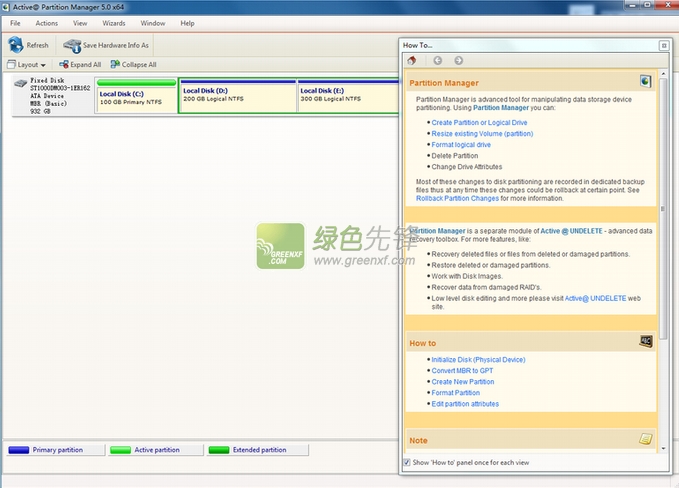Viewport: 679px width, 488px height.
Task: Click the Refresh toolbar icon
Action: (x=16, y=45)
